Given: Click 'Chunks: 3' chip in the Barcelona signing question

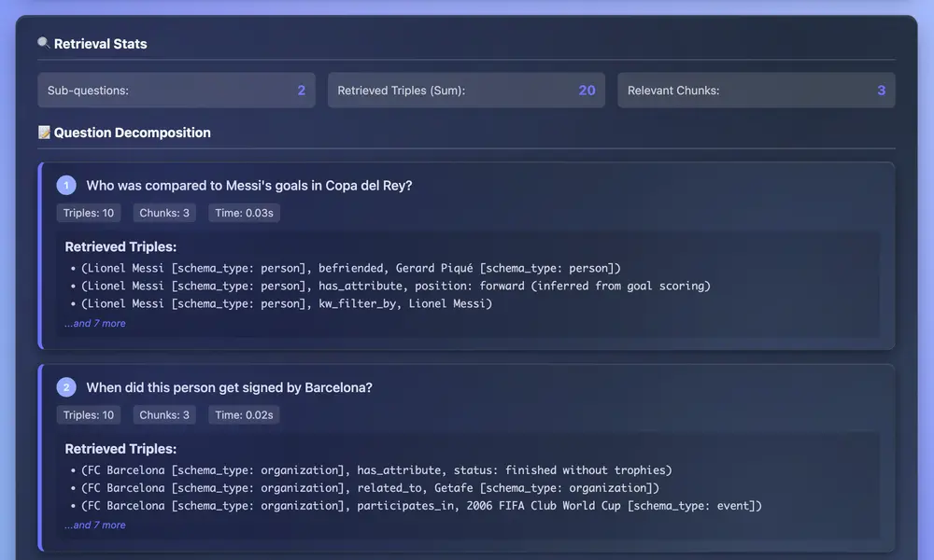Looking at the screenshot, I should coord(164,414).
